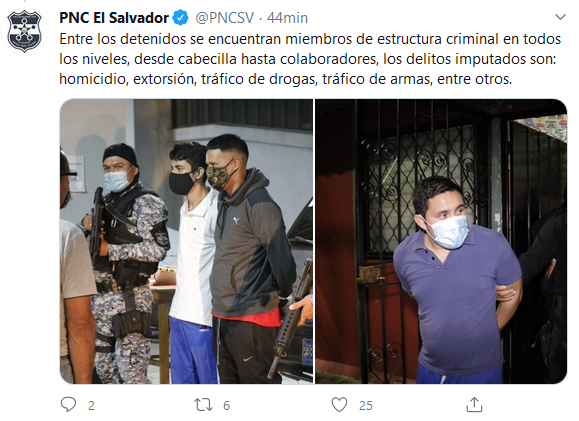Open the PNC El Salvador account name
Screen dimensions: 579x421
[114, 18]
